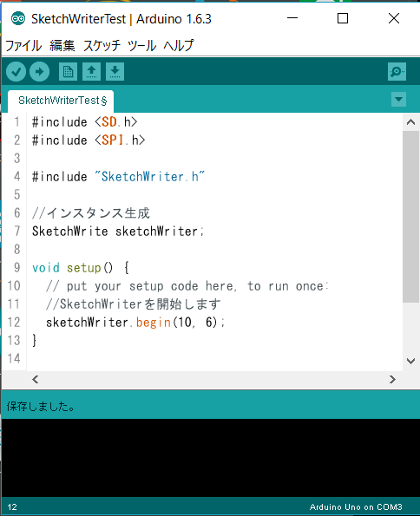Open the スケッチ menu
420x516 pixels.
(102, 45)
